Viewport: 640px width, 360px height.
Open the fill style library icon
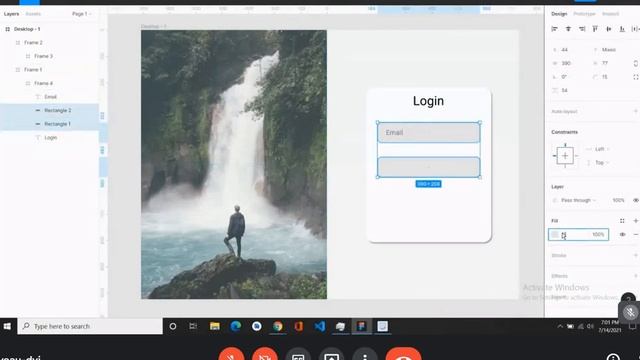point(622,221)
